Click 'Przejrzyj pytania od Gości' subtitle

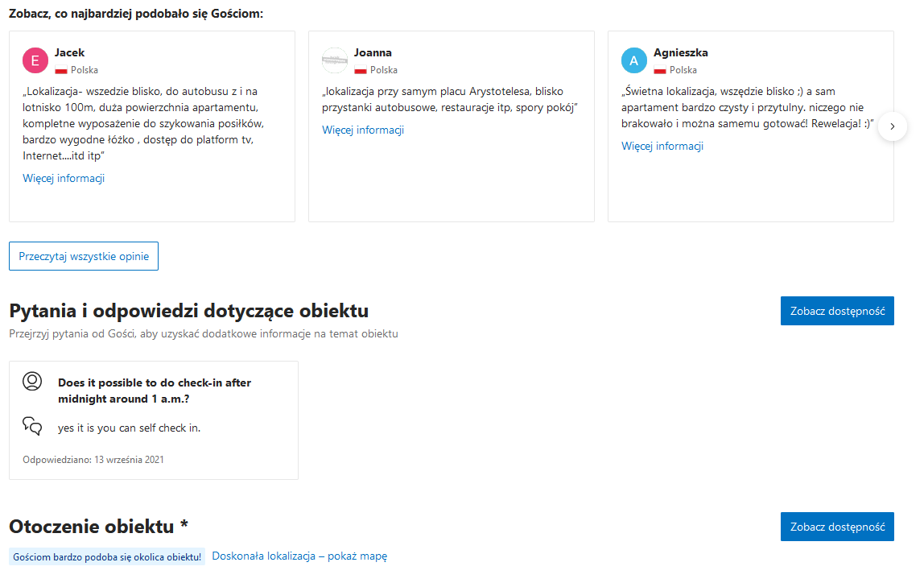tap(204, 333)
